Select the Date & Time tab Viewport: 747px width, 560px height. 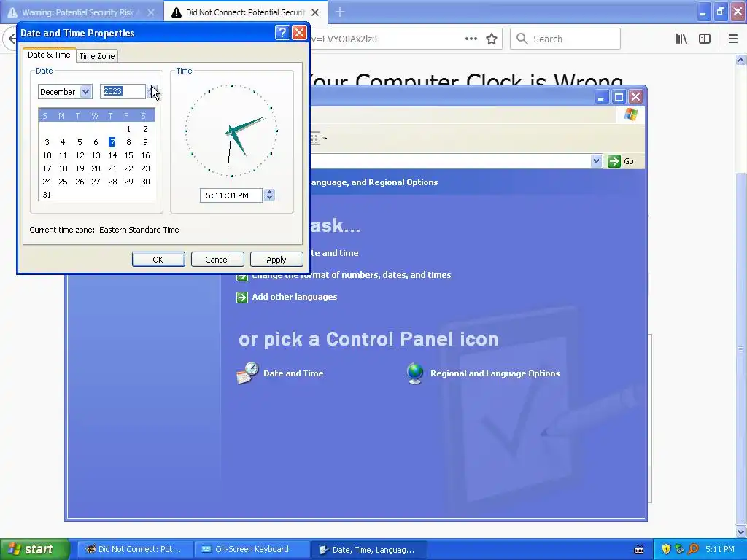click(49, 55)
